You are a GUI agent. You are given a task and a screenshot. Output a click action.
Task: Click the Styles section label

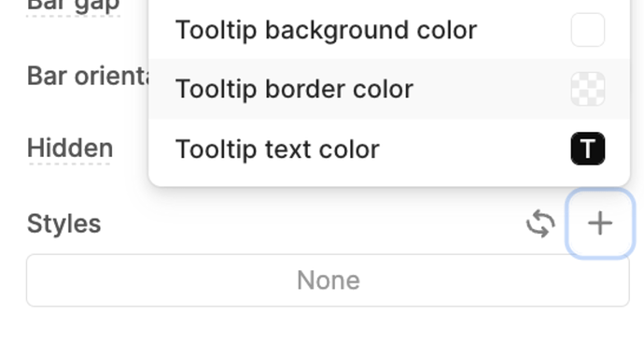click(x=63, y=223)
